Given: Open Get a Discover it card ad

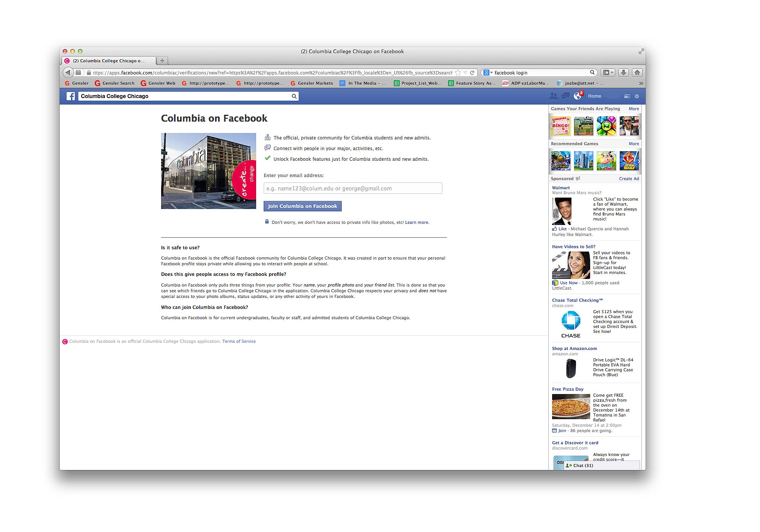Looking at the screenshot, I should click(575, 443).
